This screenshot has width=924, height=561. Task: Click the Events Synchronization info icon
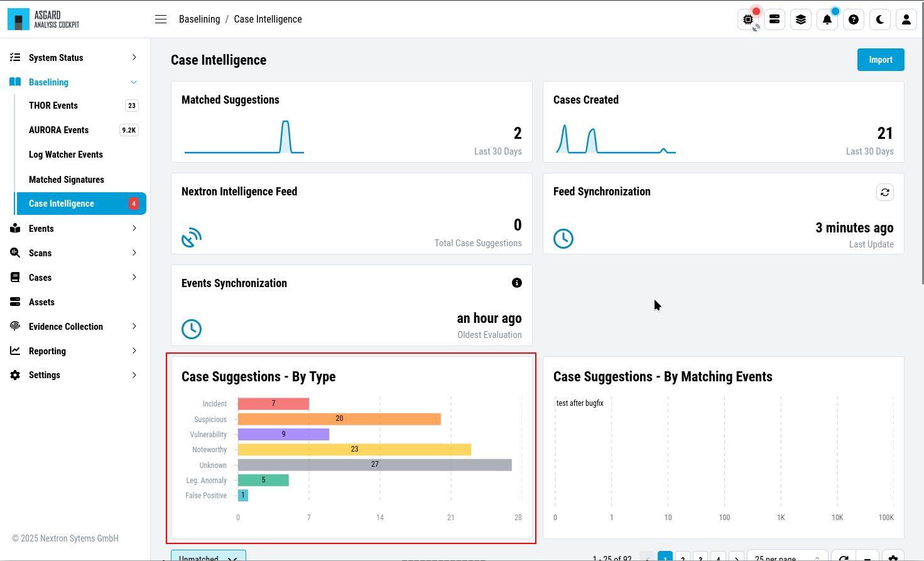(517, 283)
